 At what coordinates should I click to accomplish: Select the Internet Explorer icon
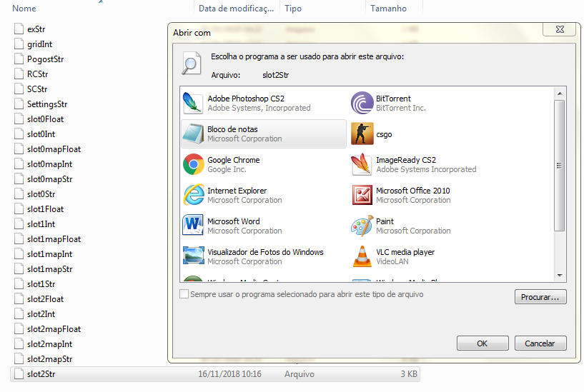(194, 195)
